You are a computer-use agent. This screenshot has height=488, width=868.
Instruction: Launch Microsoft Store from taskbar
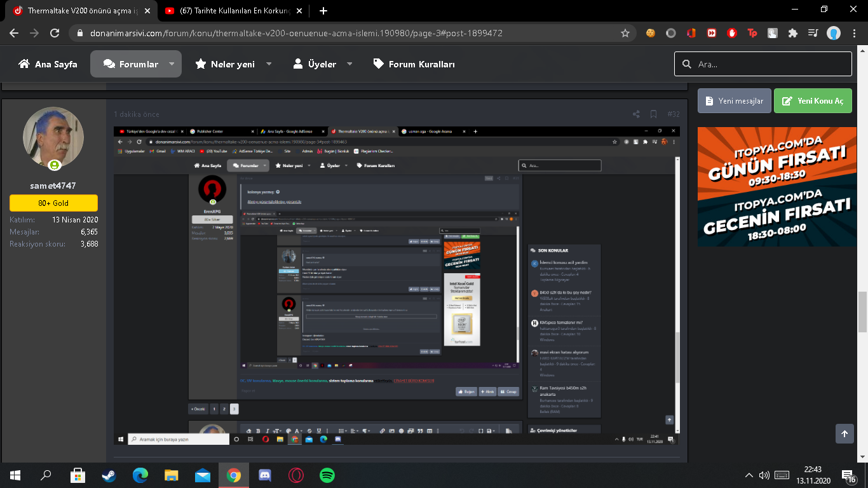point(78,475)
